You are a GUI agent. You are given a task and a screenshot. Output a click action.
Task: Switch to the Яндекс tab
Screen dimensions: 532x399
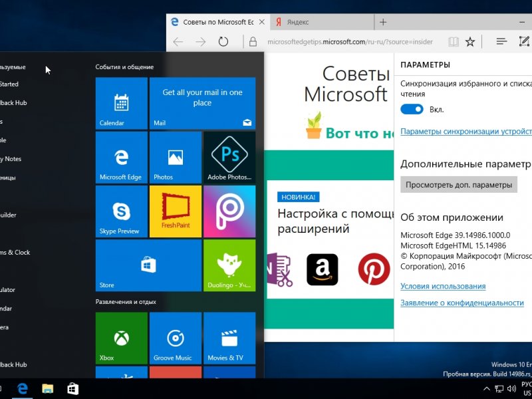[323, 22]
